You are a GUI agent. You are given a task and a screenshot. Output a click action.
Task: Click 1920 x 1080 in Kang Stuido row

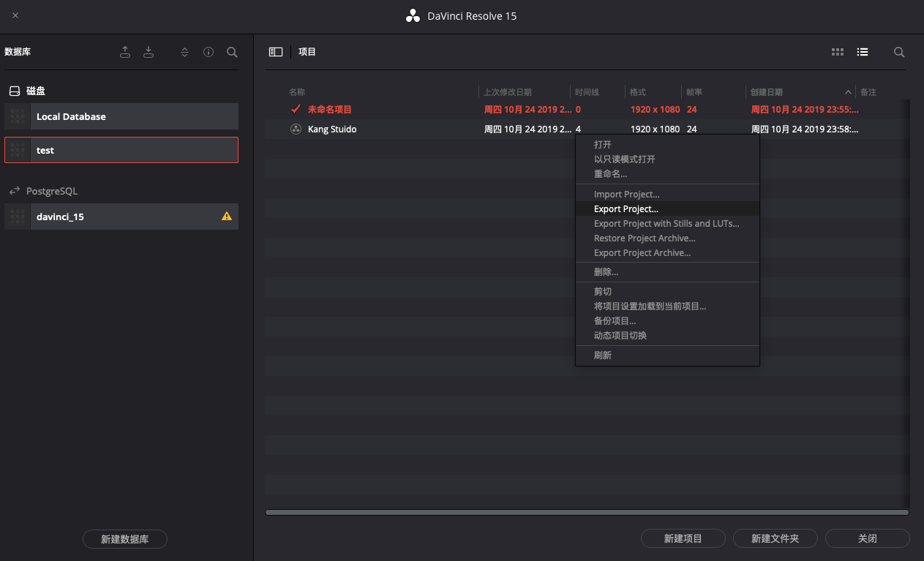(x=655, y=129)
